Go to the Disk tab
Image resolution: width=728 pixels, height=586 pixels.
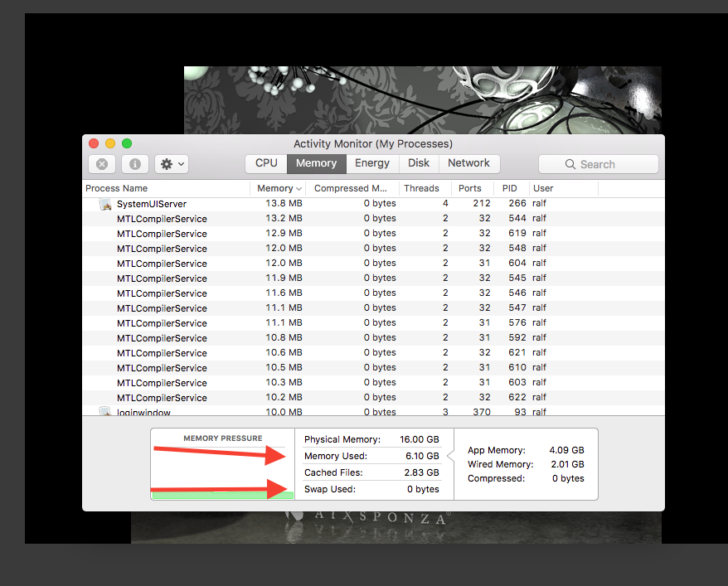[x=419, y=163]
